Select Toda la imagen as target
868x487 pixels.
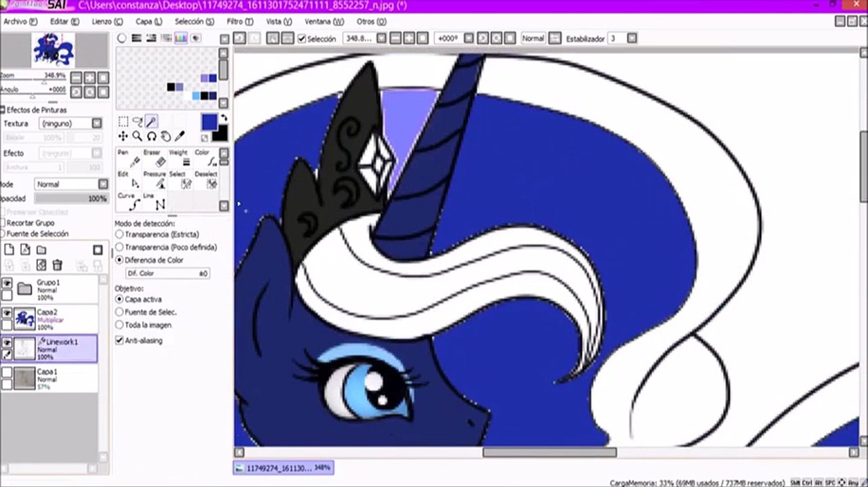120,325
